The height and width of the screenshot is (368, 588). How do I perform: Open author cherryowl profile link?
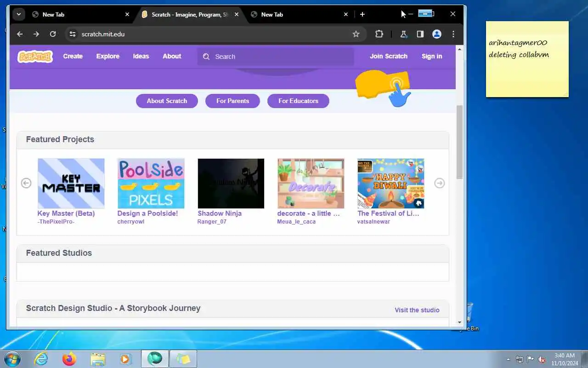point(131,222)
